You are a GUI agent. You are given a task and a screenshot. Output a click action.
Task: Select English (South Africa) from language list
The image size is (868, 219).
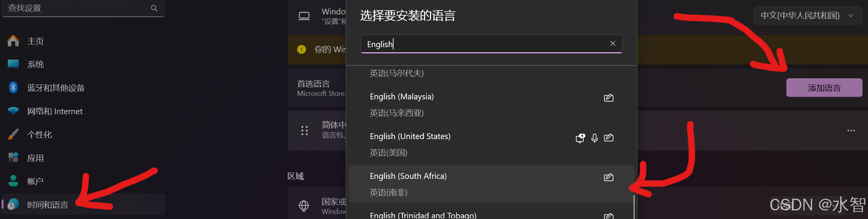(x=491, y=184)
